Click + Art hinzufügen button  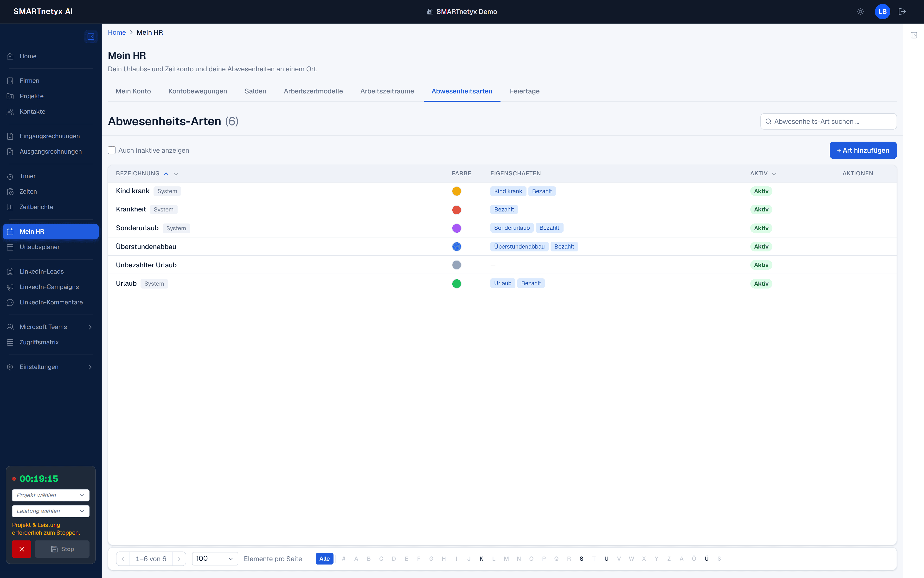point(863,150)
